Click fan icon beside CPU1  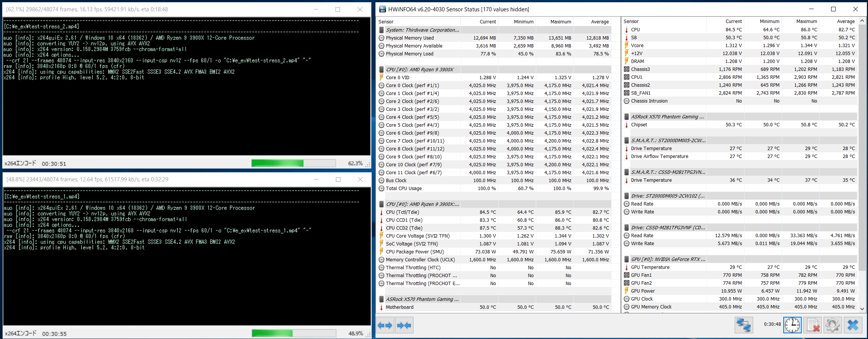pos(627,77)
